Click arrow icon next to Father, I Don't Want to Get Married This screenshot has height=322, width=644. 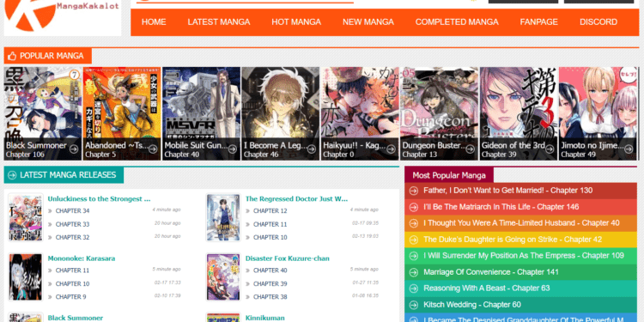pyautogui.click(x=414, y=191)
